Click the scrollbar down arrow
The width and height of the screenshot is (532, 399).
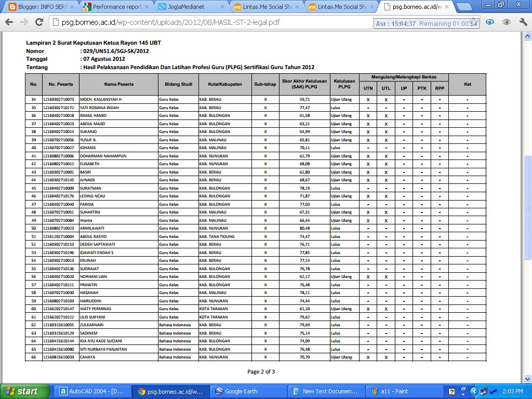(x=527, y=379)
